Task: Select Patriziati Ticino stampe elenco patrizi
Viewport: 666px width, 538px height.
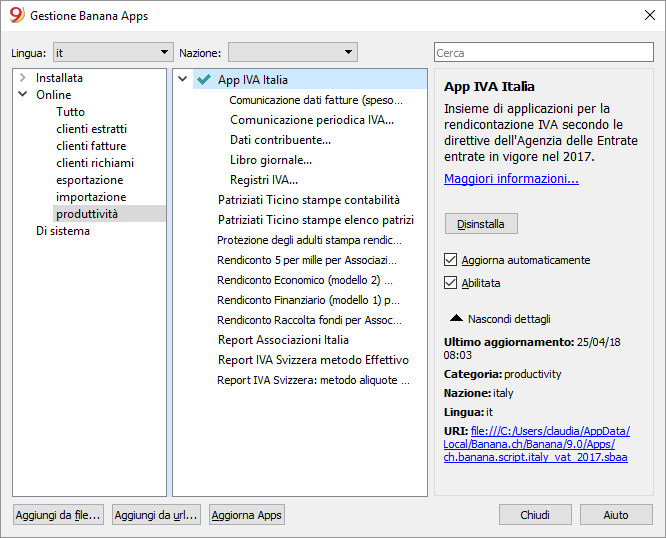Action: (x=316, y=220)
